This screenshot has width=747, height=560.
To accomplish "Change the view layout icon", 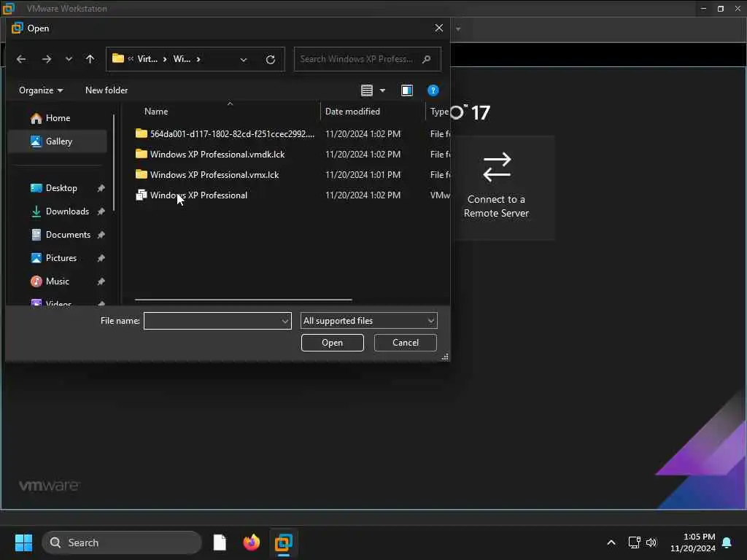I will click(x=366, y=90).
